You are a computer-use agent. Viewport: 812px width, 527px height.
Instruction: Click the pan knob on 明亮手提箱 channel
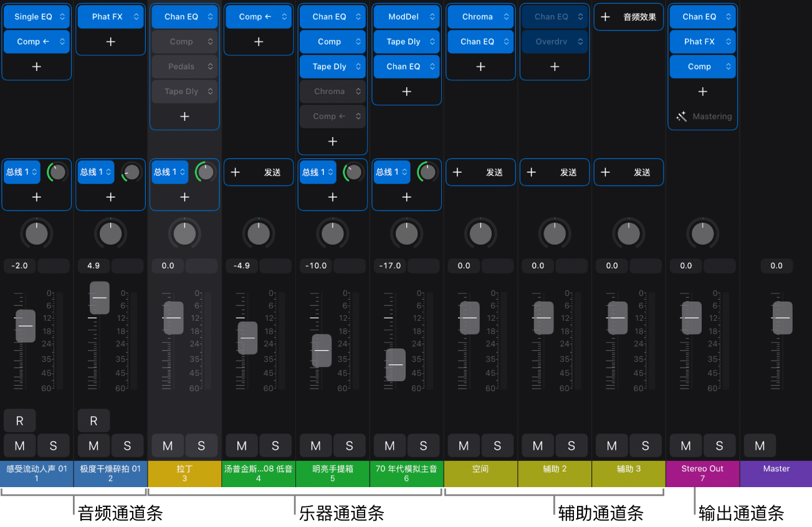[333, 234]
